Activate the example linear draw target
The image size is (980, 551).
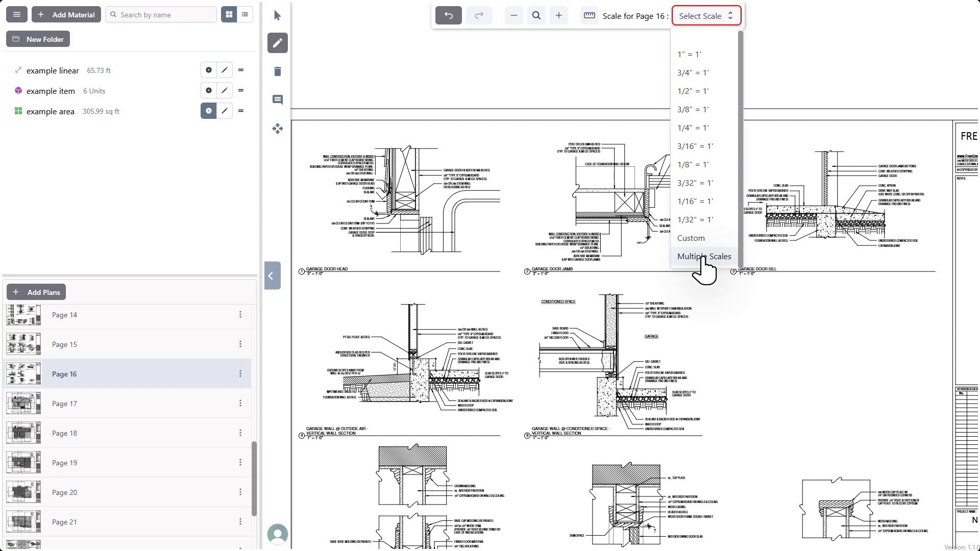pyautogui.click(x=209, y=70)
